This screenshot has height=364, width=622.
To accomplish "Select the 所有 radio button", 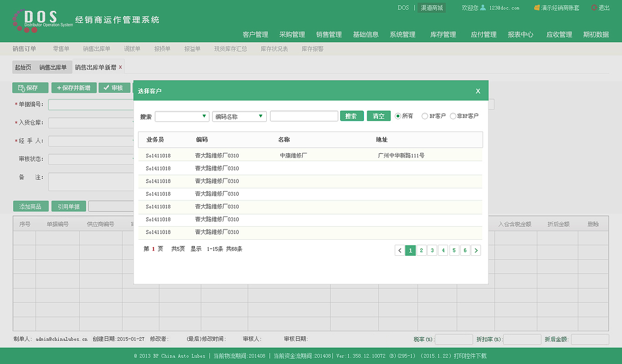I will pos(398,116).
